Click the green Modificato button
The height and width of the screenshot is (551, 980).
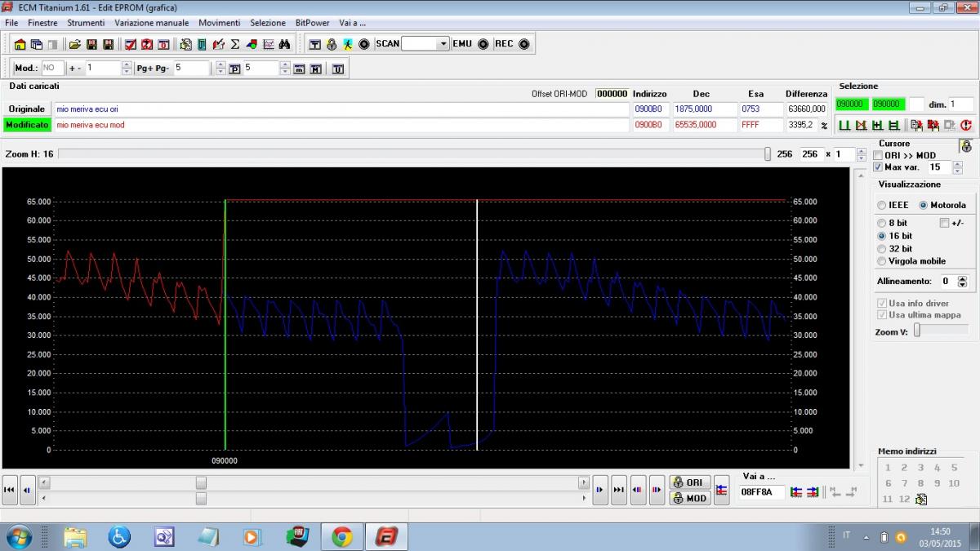click(x=27, y=125)
